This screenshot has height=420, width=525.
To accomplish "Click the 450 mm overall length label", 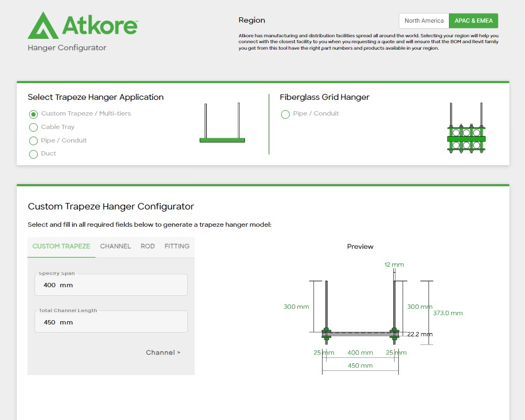I will tap(360, 365).
